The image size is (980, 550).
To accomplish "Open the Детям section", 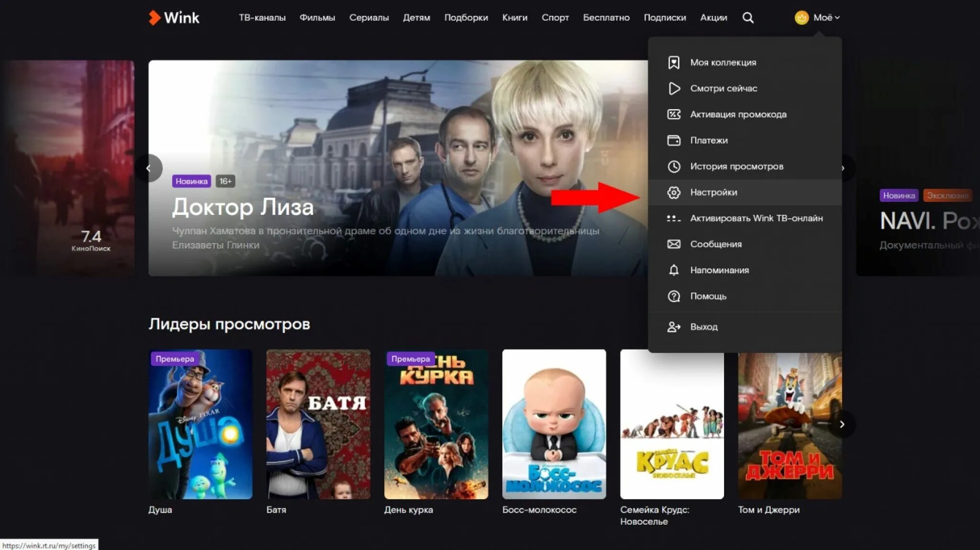I will pyautogui.click(x=416, y=18).
